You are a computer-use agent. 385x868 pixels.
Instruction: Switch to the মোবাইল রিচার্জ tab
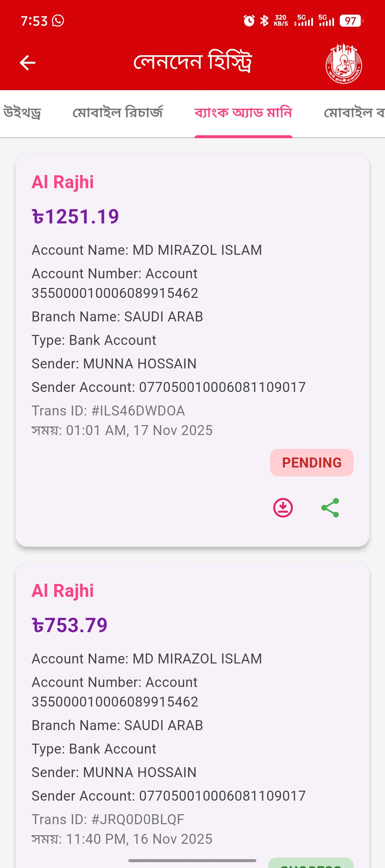pos(118,113)
